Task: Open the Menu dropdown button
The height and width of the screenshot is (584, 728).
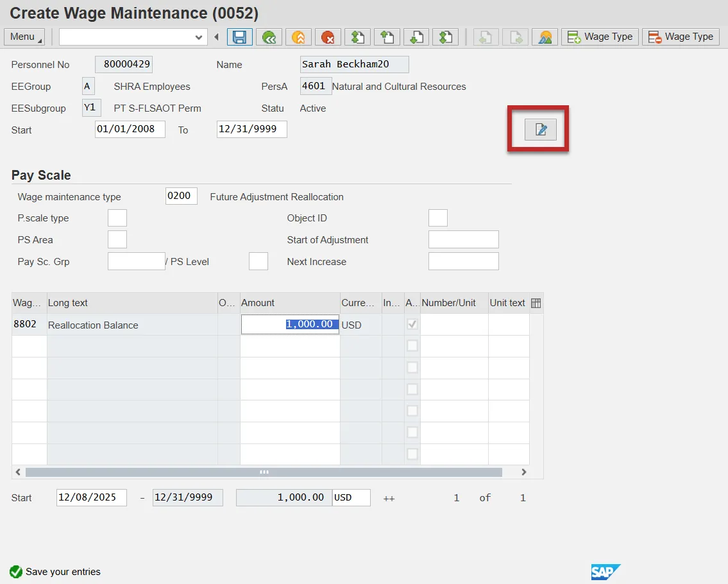Action: click(x=24, y=37)
